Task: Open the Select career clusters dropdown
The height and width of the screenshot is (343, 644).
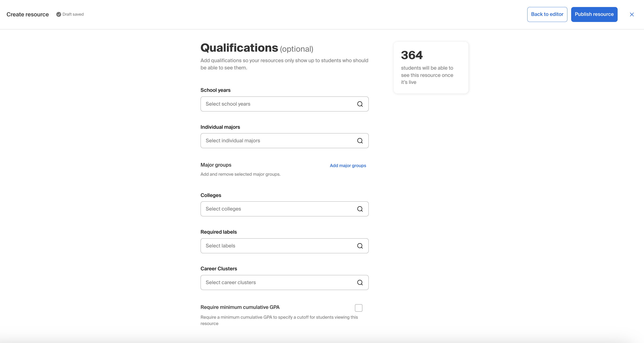Action: coord(284,282)
